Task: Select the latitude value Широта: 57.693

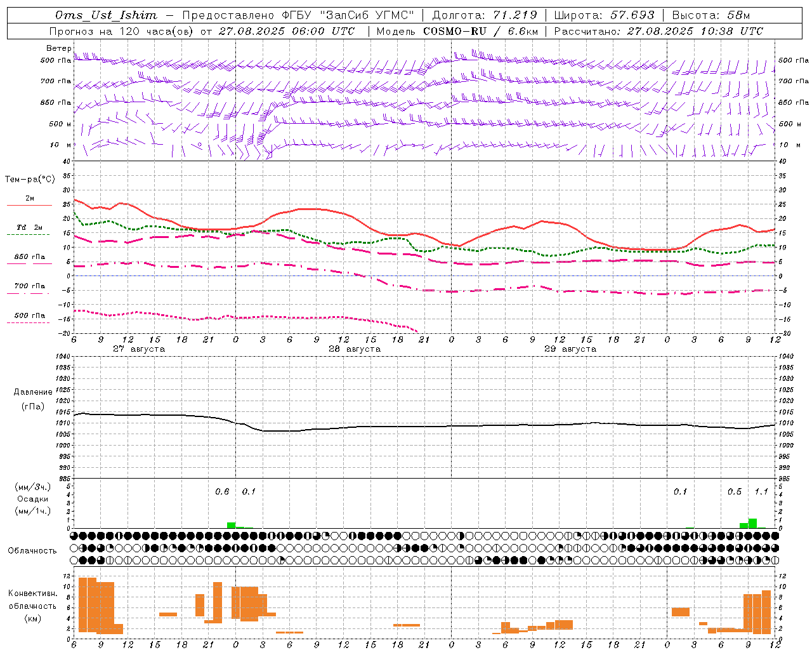Action: [604, 15]
